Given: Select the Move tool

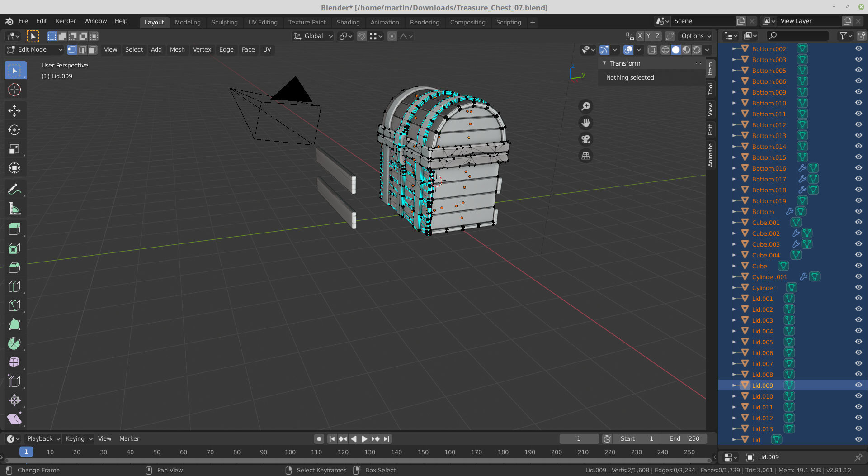Looking at the screenshot, I should [14, 111].
